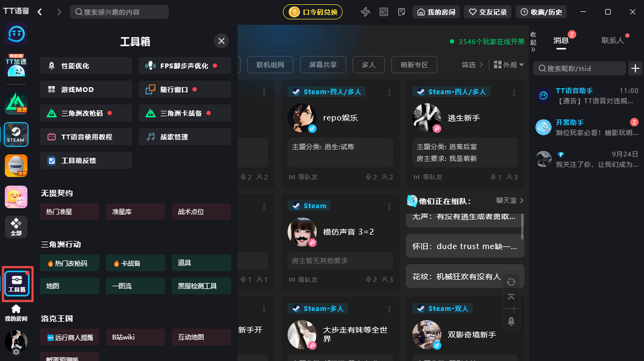
Task: Open 远行商人提醒 under 洛克王国
Action: pyautogui.click(x=70, y=337)
